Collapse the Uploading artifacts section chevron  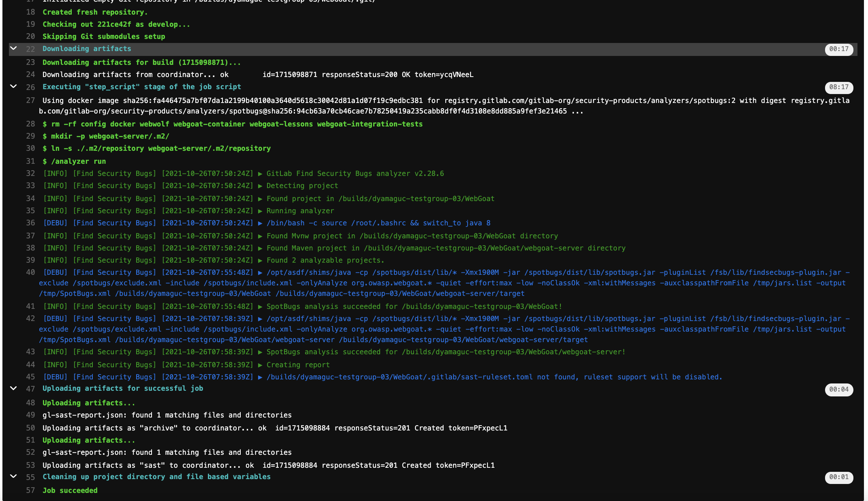coord(13,388)
